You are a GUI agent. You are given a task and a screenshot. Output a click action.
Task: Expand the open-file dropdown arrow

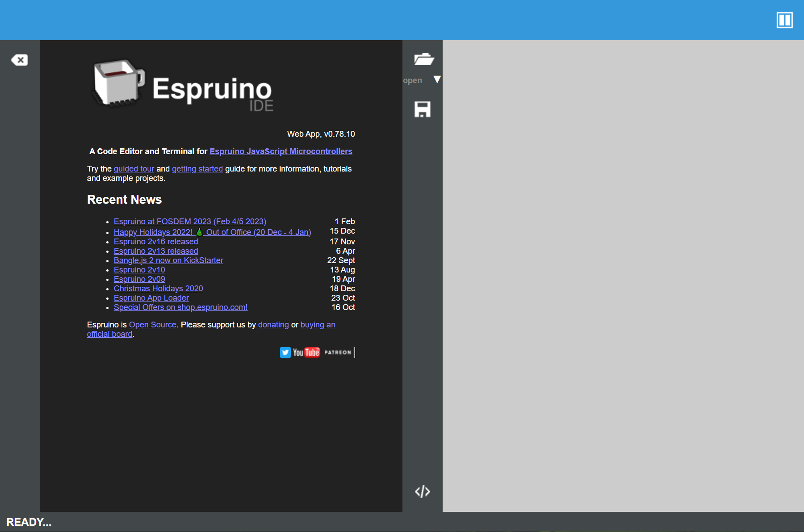(437, 80)
